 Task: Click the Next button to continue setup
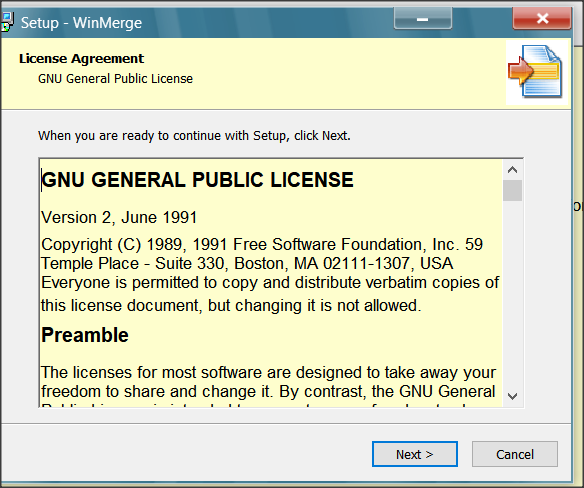pos(415,454)
